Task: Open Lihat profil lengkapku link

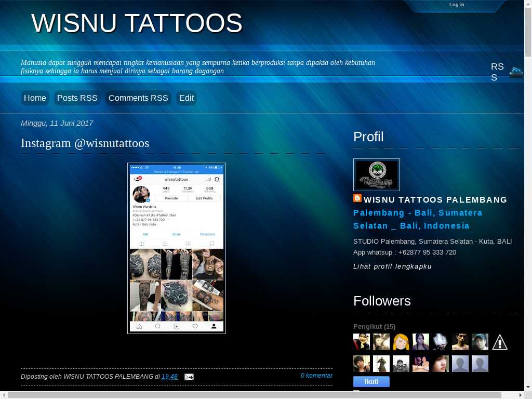Action: point(393,267)
